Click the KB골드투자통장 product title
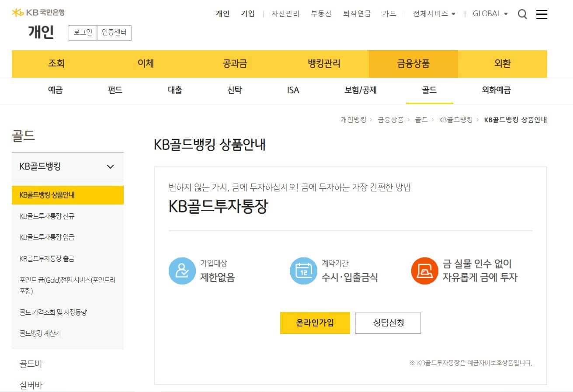Screen dimensions: 573x392 tap(218, 207)
